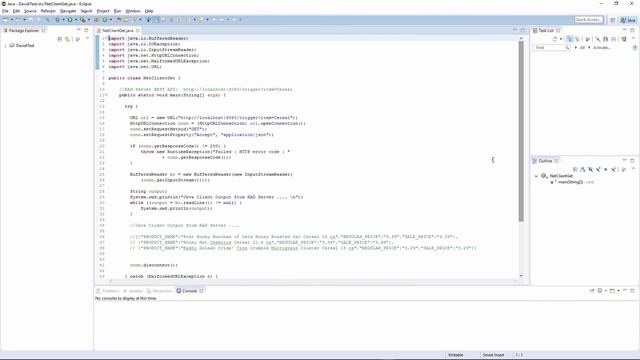The height and width of the screenshot is (360, 640).
Task: Click Open Console icon in Console view
Action: [x=612, y=291]
